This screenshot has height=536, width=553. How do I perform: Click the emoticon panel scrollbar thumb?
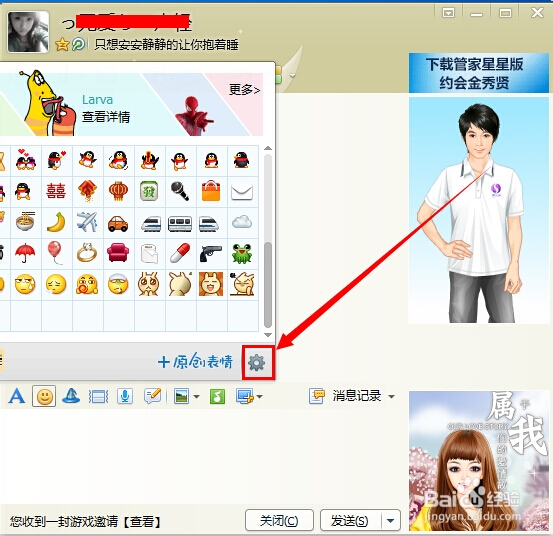click(268, 285)
